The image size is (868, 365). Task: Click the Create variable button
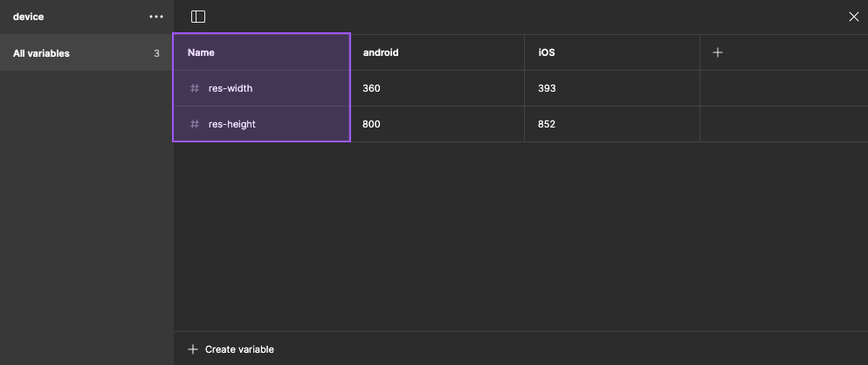click(238, 349)
